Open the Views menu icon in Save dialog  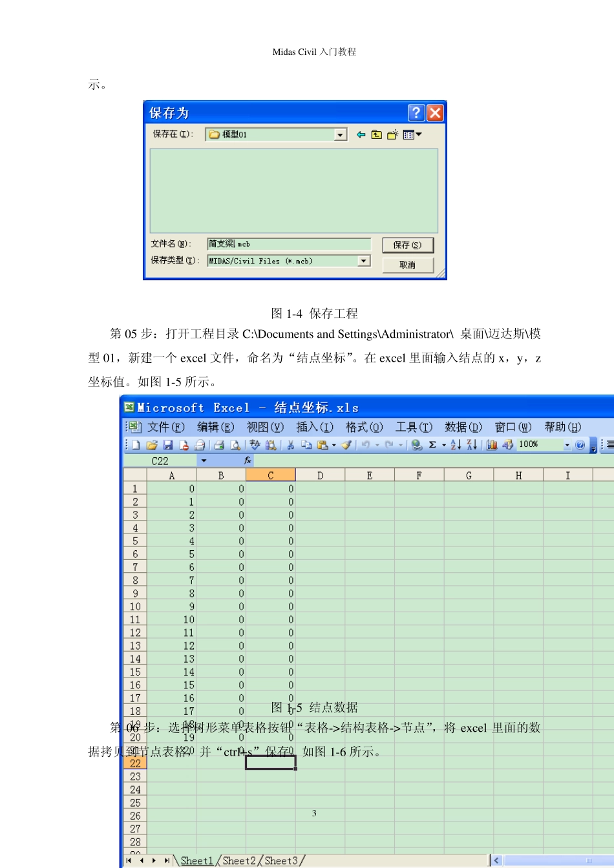pyautogui.click(x=412, y=134)
